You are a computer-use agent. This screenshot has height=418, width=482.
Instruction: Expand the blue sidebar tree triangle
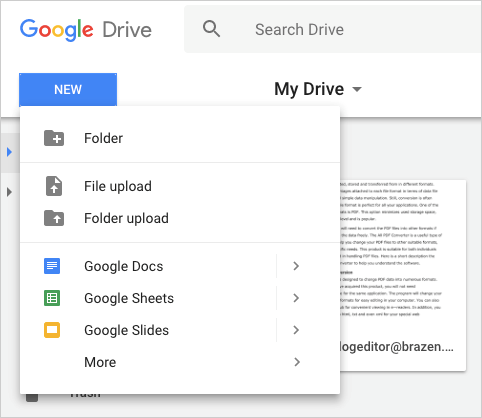(x=9, y=152)
